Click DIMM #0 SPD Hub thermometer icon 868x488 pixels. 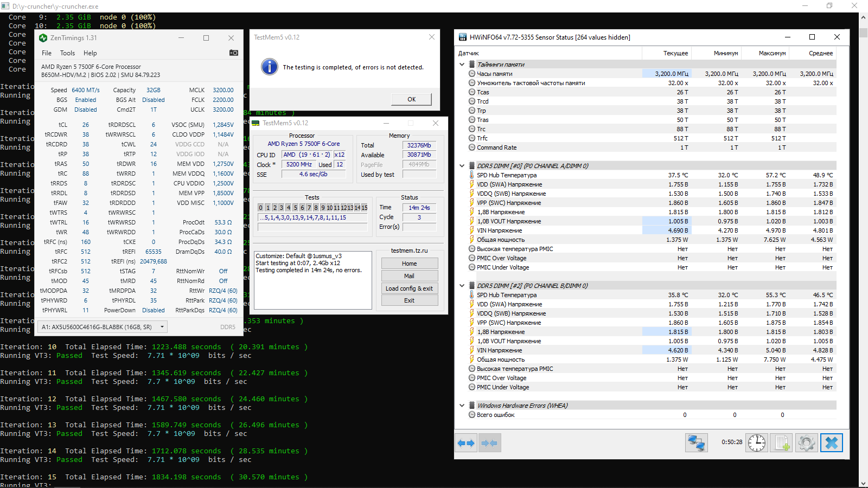[x=472, y=175]
